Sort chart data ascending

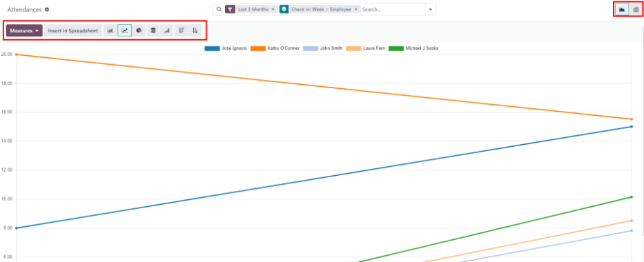click(195, 30)
